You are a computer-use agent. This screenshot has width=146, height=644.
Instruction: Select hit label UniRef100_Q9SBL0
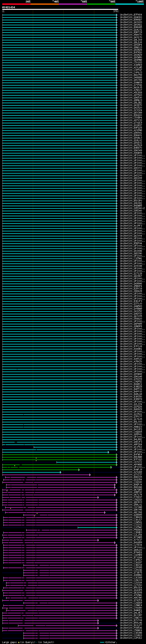(131, 138)
